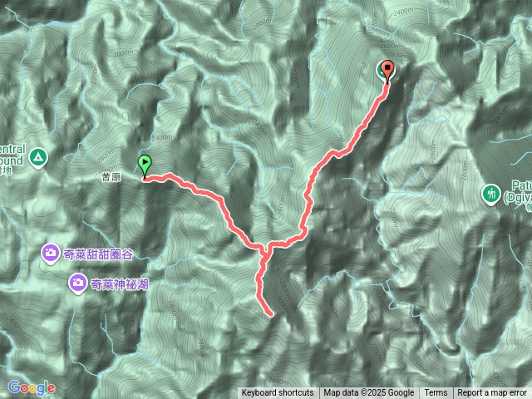Click the 3200m contour label near trail end
Viewport: 532px width, 399px height.
coord(261,313)
